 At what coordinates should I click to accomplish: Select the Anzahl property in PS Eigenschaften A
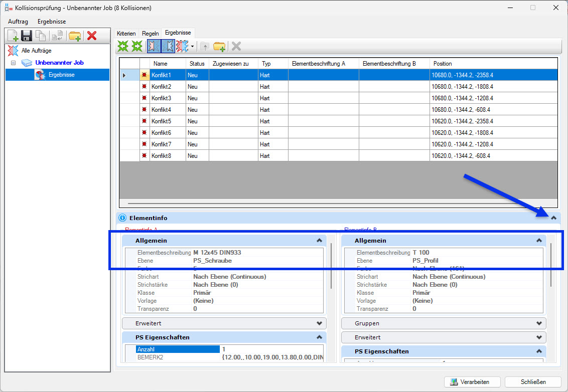[x=178, y=349]
